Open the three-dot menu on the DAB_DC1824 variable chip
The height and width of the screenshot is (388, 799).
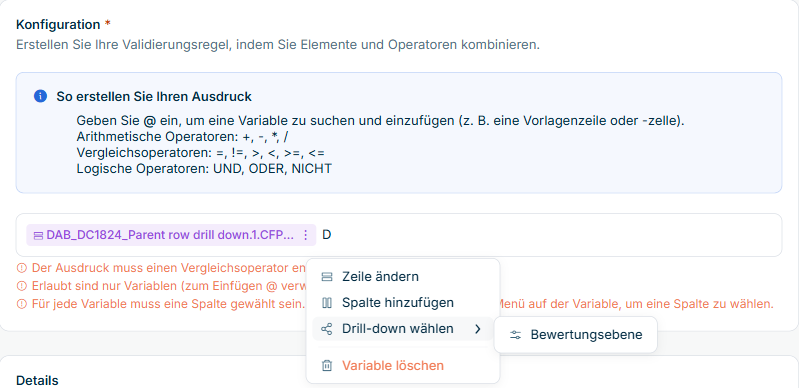(305, 235)
